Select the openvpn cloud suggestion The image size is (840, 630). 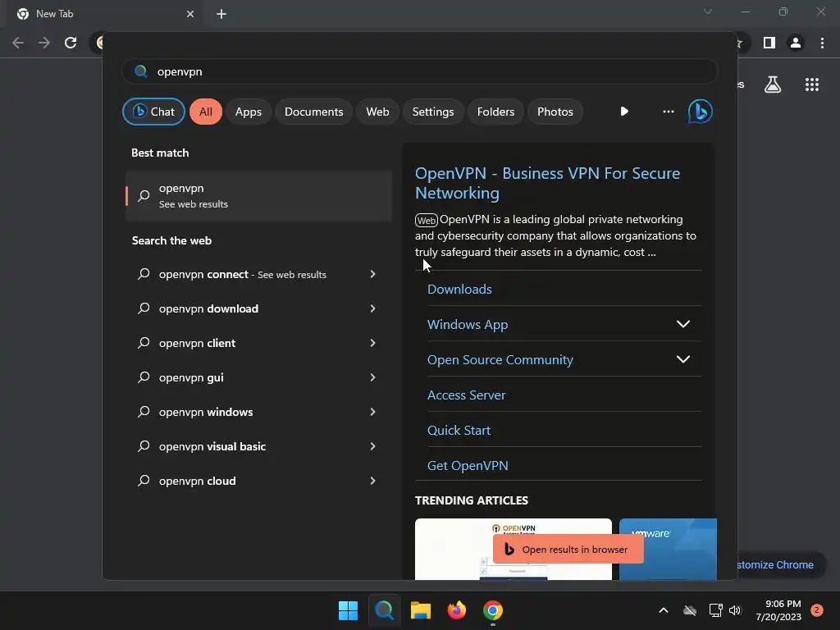click(197, 481)
